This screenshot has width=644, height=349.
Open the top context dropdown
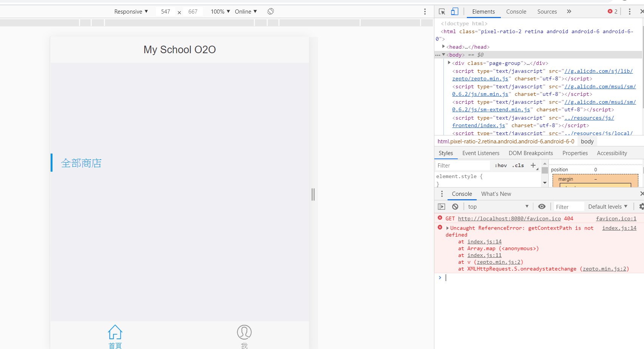pyautogui.click(x=498, y=207)
